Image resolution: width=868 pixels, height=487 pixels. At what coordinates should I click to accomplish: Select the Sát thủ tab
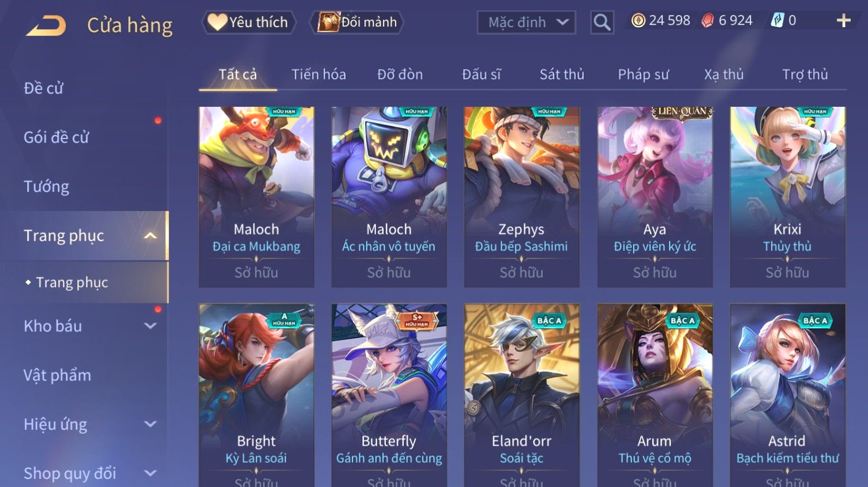[562, 74]
